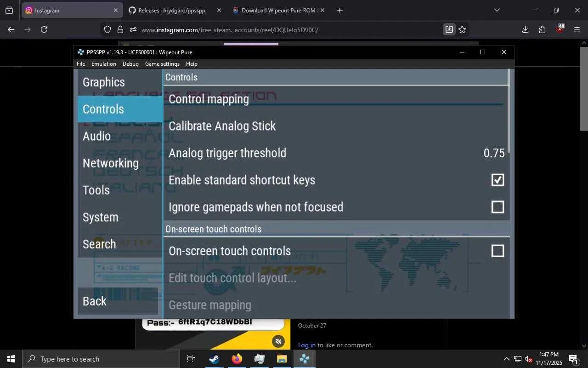The height and width of the screenshot is (368, 588).
Task: Unmute the Instagram reel via the speaker icon
Action: (x=278, y=341)
